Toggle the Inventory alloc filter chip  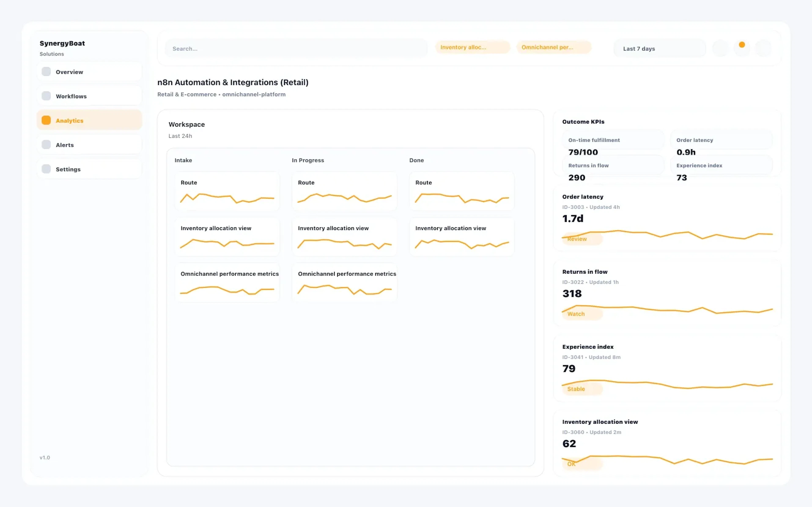[x=472, y=47]
